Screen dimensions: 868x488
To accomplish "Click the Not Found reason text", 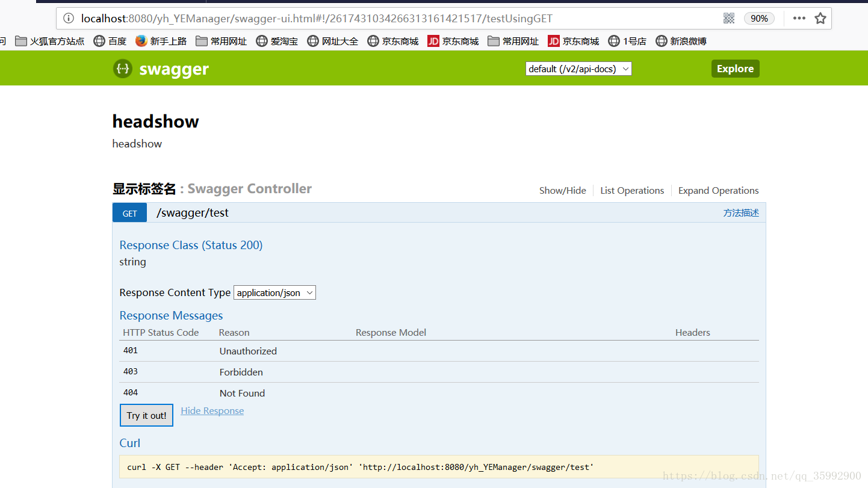I will (242, 393).
